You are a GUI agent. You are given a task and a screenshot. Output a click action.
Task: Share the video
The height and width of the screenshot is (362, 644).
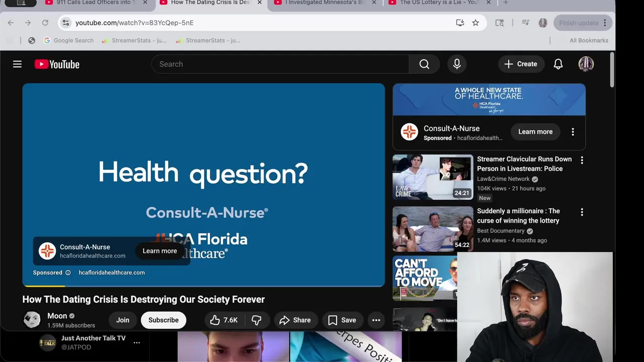pos(295,320)
